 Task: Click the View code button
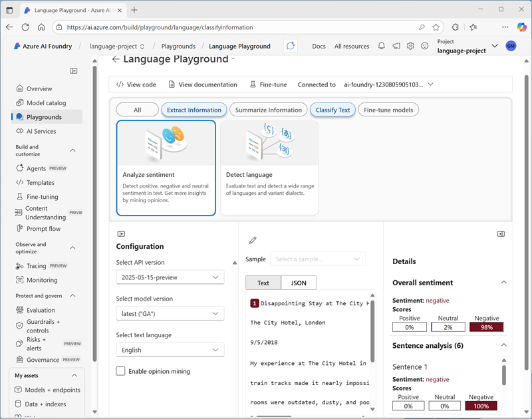pyautogui.click(x=136, y=84)
